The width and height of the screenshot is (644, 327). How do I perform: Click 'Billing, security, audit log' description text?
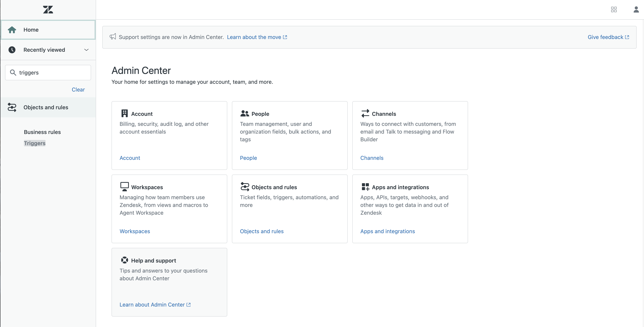point(164,128)
